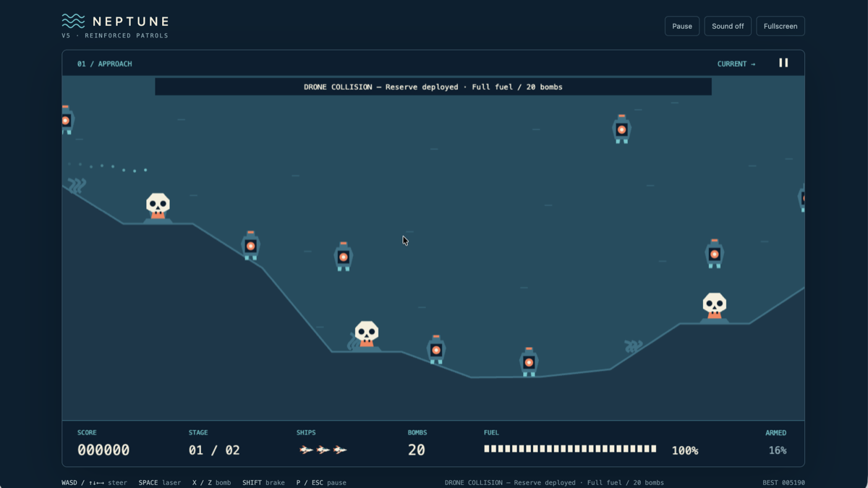
Task: Click the Neptune wave logo icon
Action: pos(73,21)
